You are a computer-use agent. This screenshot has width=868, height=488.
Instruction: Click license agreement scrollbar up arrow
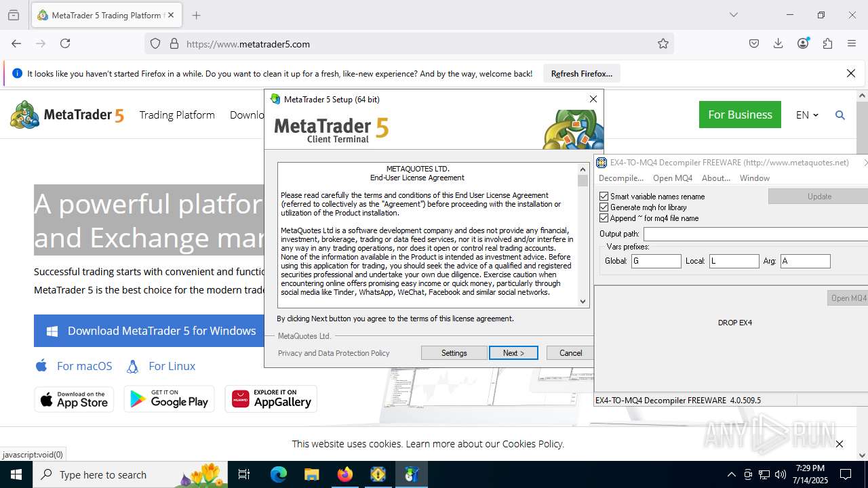[583, 169]
